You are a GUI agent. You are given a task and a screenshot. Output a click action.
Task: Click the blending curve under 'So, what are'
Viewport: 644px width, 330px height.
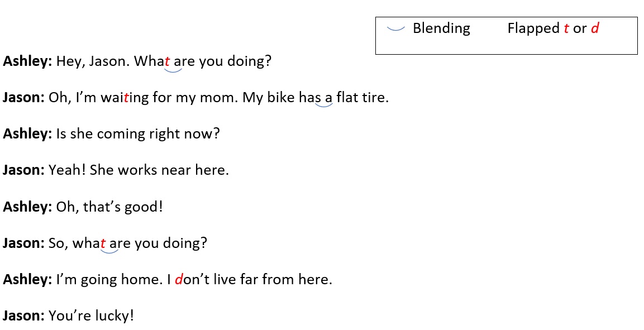click(109, 250)
